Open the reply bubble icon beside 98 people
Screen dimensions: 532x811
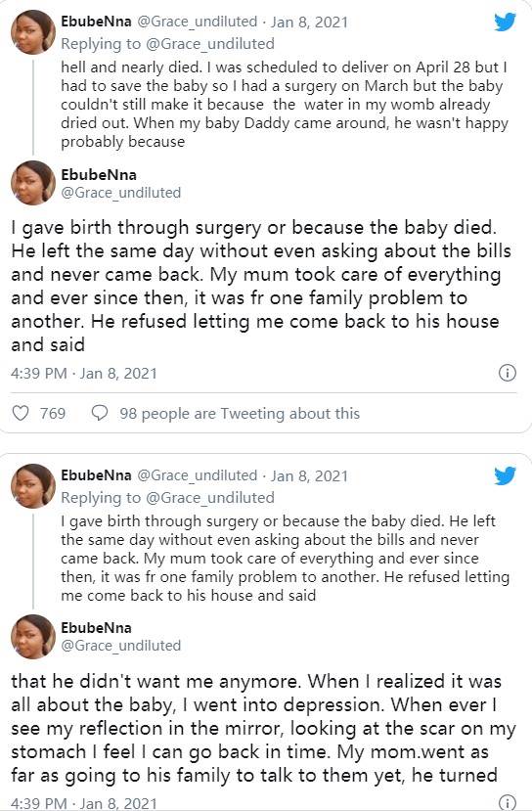(100, 413)
